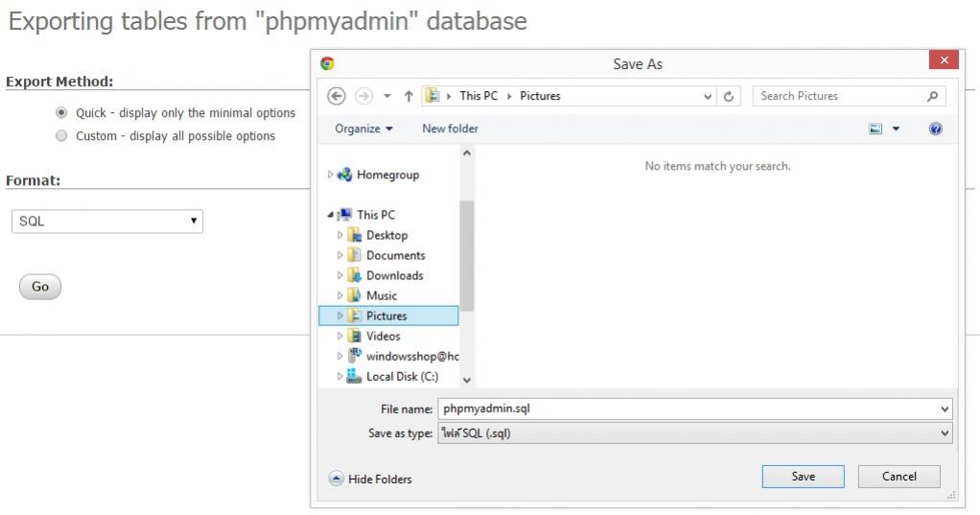Click the windowsshop network drive icon

click(x=355, y=356)
